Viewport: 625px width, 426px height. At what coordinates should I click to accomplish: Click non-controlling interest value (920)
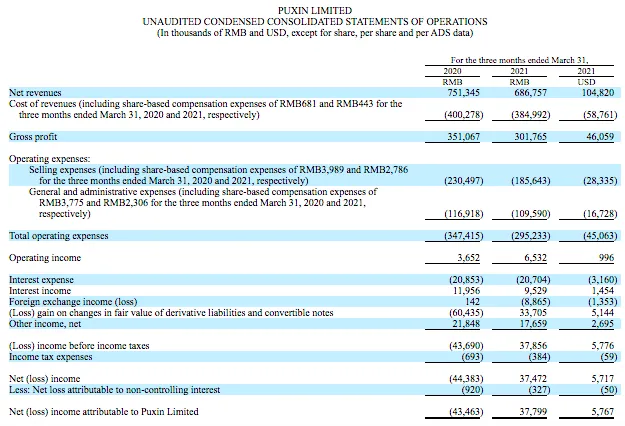[472, 390]
